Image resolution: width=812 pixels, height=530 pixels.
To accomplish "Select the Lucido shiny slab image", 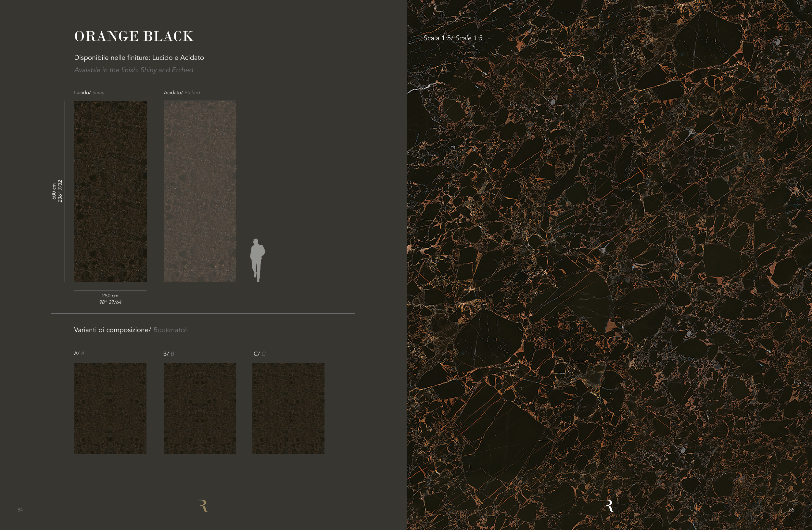I will point(110,191).
